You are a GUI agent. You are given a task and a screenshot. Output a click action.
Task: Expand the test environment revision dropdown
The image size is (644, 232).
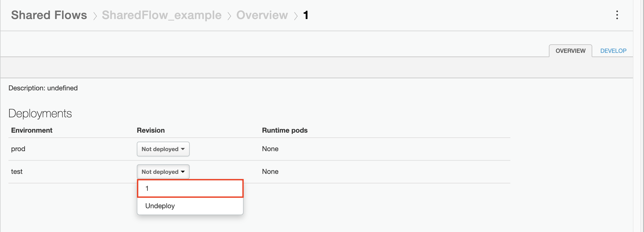tap(163, 171)
